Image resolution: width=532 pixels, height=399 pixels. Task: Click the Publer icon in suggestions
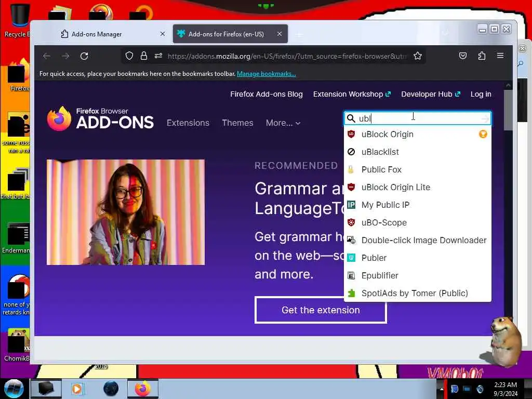tap(351, 258)
